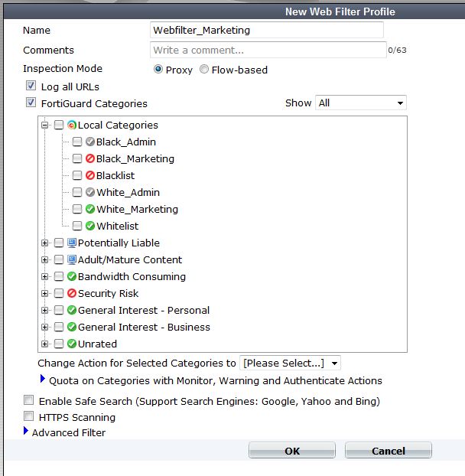Image resolution: width=465 pixels, height=476 pixels.
Task: Expand General Interest - Personal node
Action: (44, 310)
